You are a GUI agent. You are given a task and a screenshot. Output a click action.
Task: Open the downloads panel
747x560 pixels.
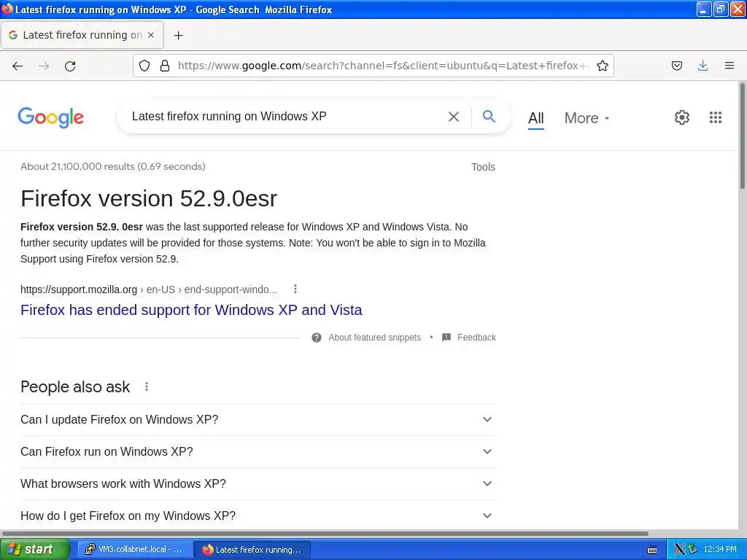click(703, 66)
